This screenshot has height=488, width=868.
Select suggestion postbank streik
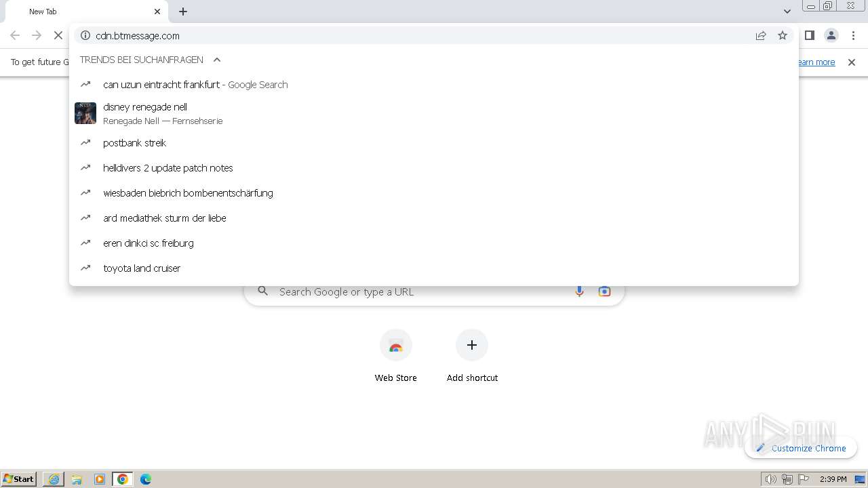pos(434,143)
